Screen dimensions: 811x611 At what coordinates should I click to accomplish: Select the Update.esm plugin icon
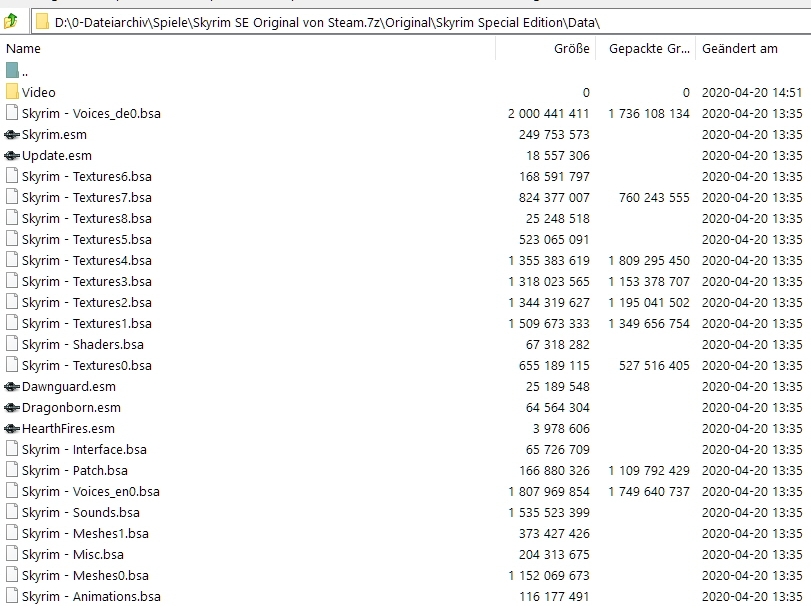click(x=12, y=156)
